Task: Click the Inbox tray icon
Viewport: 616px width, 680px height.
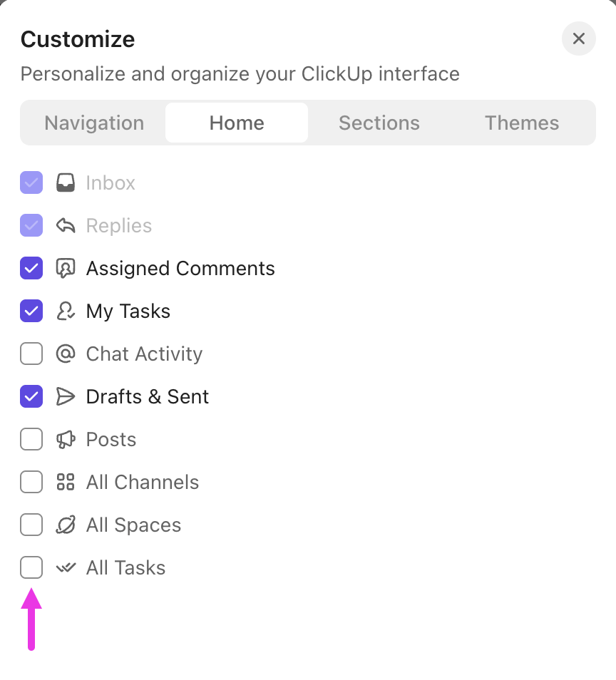Action: 66,182
